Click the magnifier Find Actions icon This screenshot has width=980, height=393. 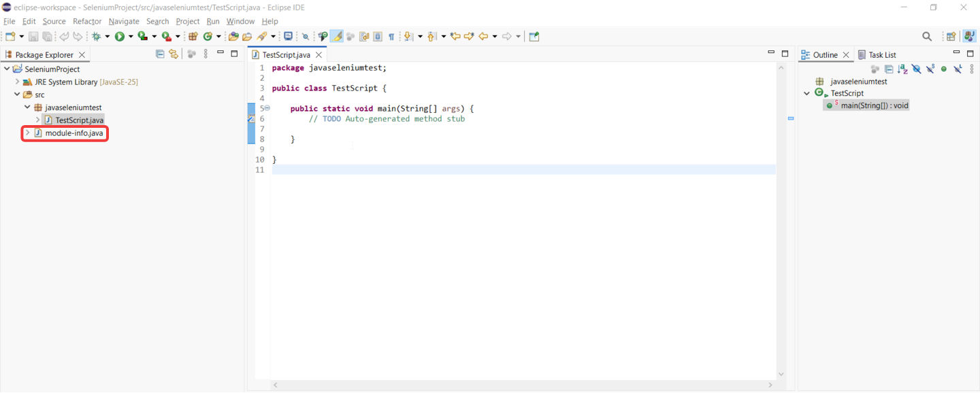(927, 37)
